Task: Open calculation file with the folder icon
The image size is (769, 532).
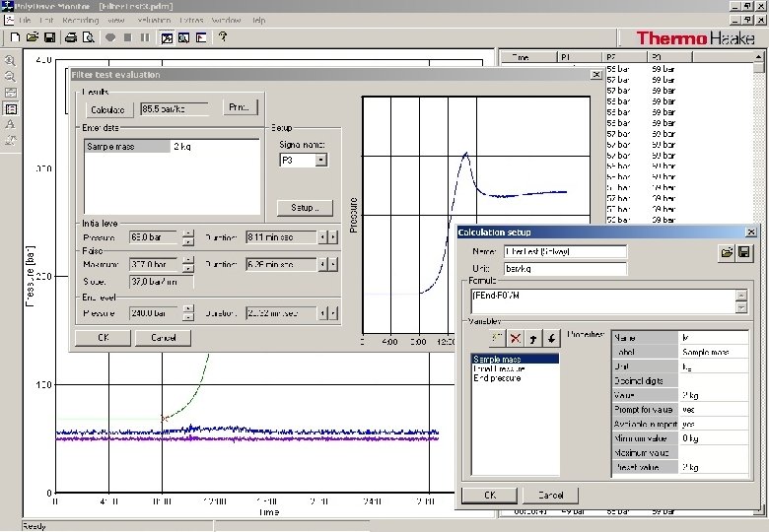Action: pos(727,253)
